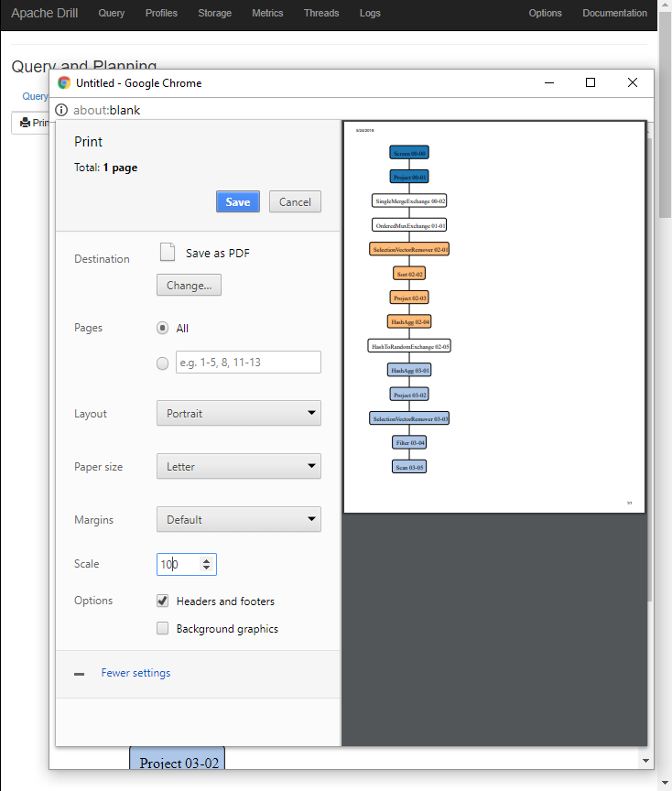The width and height of the screenshot is (672, 791).
Task: Select the All pages radio button
Action: 162,329
